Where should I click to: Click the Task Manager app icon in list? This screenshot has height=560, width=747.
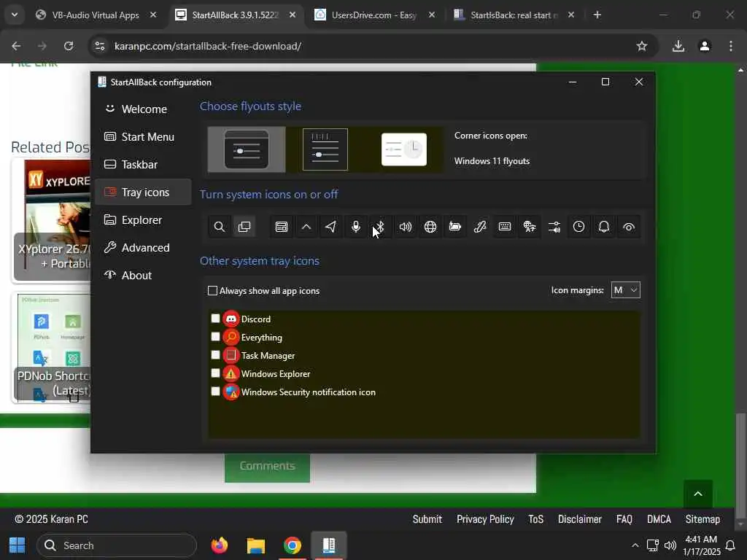tap(231, 355)
